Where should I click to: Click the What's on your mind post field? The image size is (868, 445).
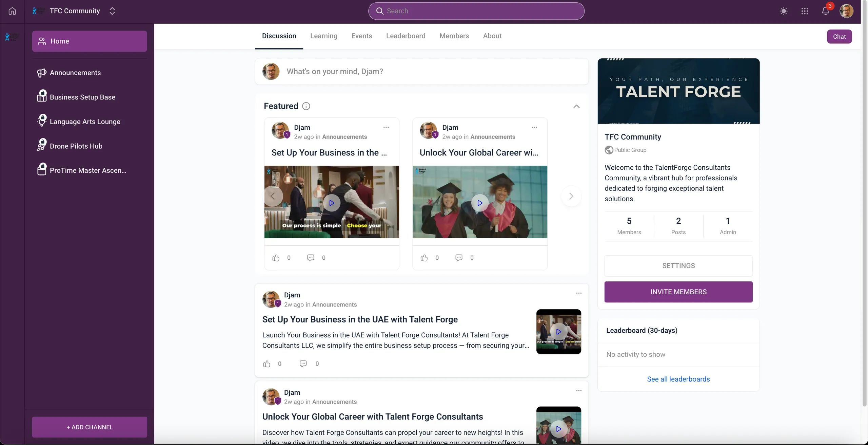pyautogui.click(x=421, y=72)
